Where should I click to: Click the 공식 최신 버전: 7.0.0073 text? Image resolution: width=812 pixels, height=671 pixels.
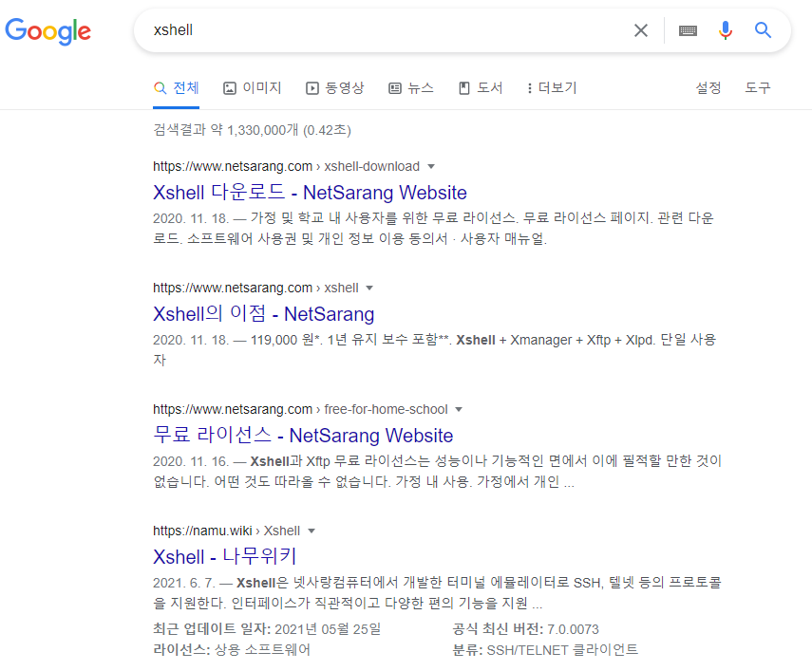click(525, 629)
